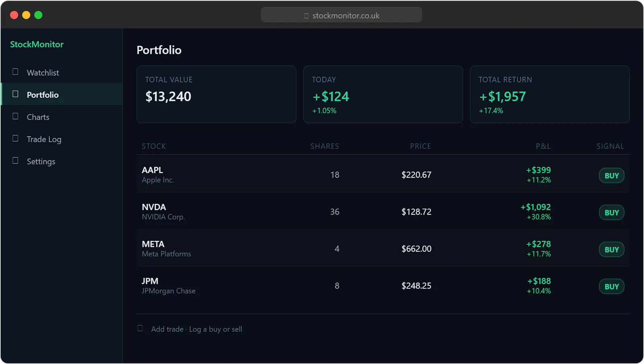Screen dimensions: 644x364
Task: Click the BUY signal for JPM
Action: [611, 287]
